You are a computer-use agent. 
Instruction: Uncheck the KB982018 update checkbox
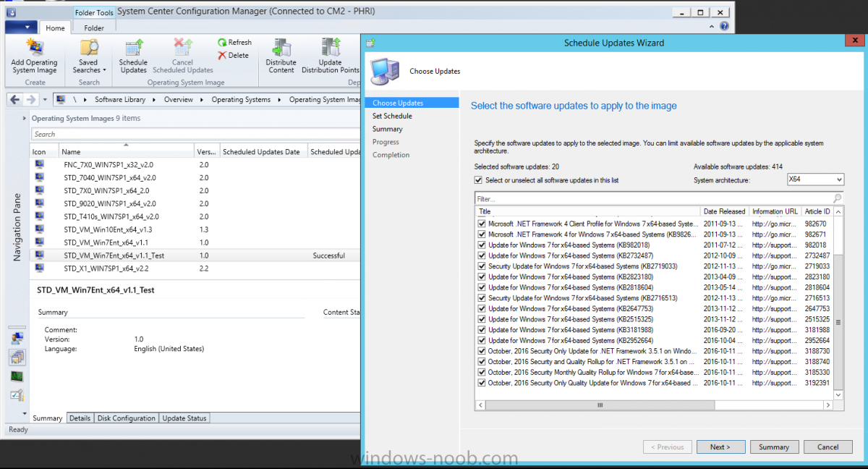pyautogui.click(x=482, y=245)
